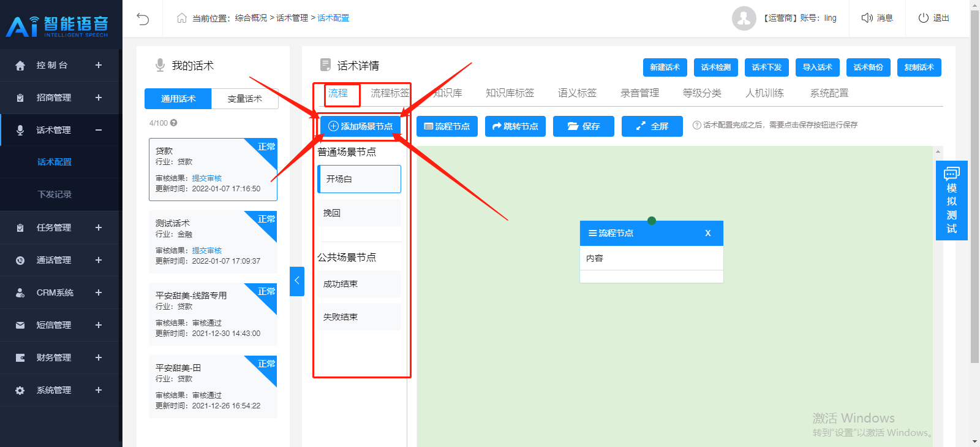Click the 跳转节点 toolbar button

pos(516,126)
